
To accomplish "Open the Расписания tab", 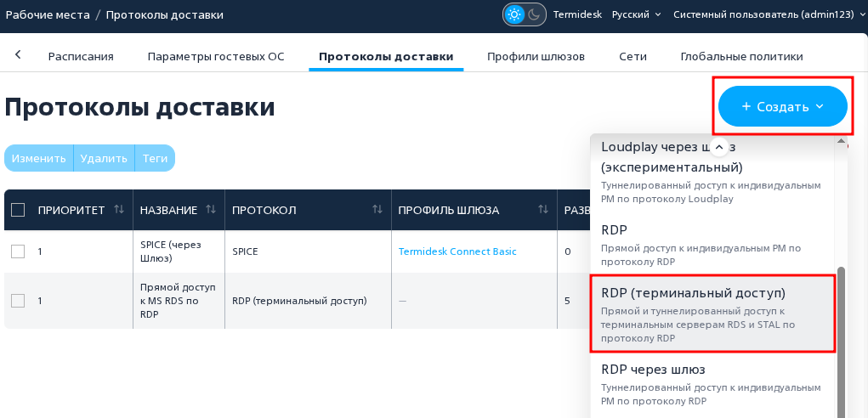I will tap(81, 56).
